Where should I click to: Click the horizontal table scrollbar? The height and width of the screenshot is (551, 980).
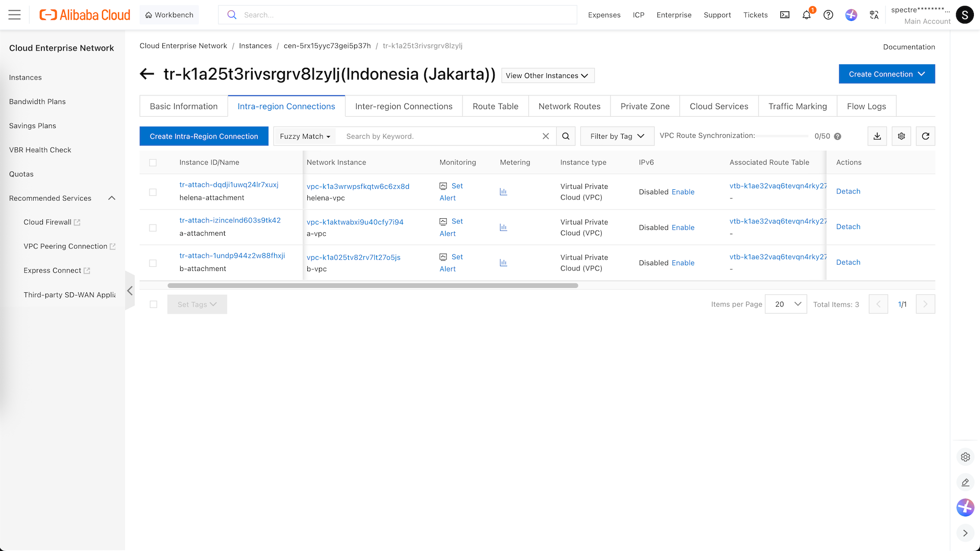(x=373, y=286)
